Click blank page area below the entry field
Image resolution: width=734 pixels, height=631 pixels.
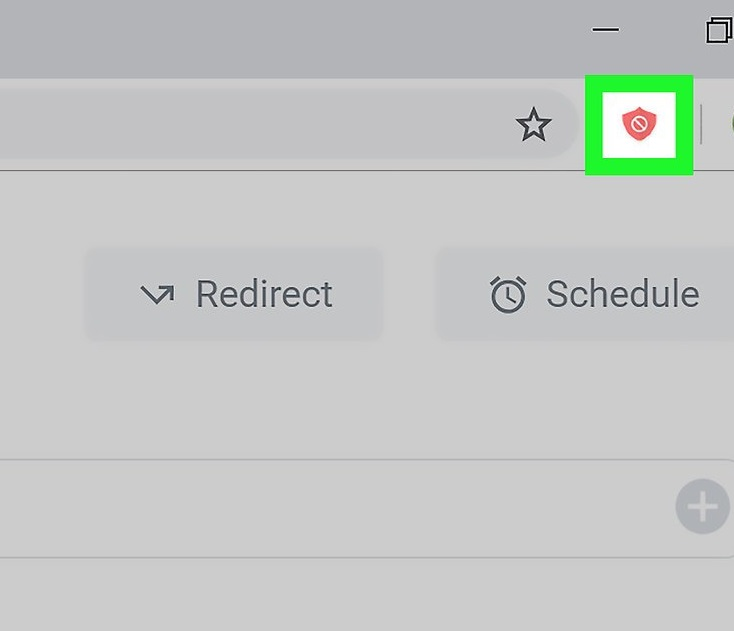[x=350, y=595]
